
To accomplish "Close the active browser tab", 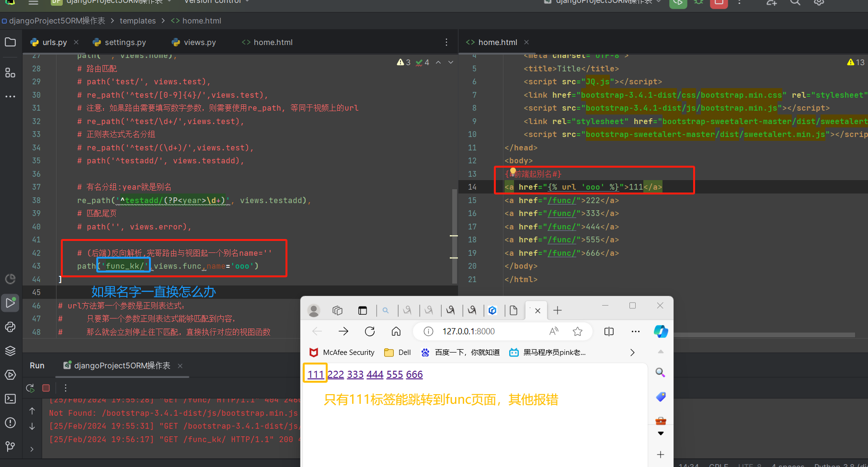I will tap(537, 310).
